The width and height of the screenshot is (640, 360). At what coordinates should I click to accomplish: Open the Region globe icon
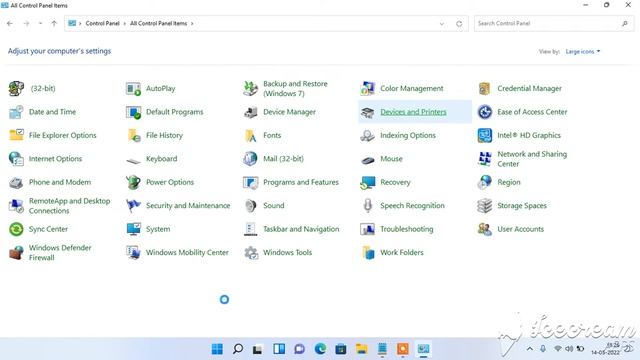tap(484, 182)
